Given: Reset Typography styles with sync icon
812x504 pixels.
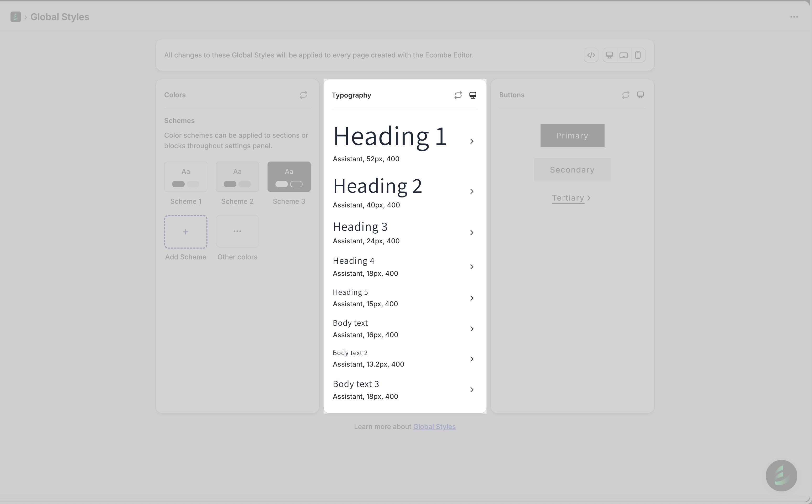Looking at the screenshot, I should [x=458, y=95].
